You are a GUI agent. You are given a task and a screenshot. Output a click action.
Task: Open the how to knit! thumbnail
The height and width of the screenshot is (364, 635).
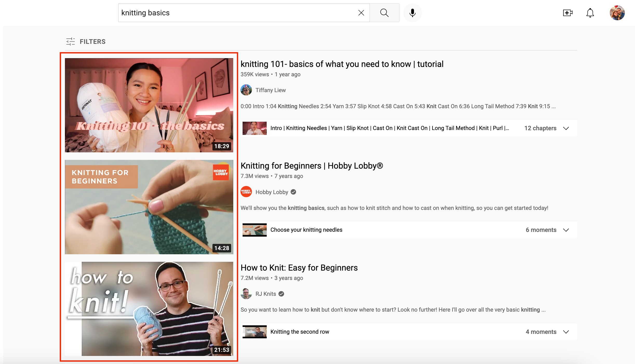pyautogui.click(x=149, y=309)
